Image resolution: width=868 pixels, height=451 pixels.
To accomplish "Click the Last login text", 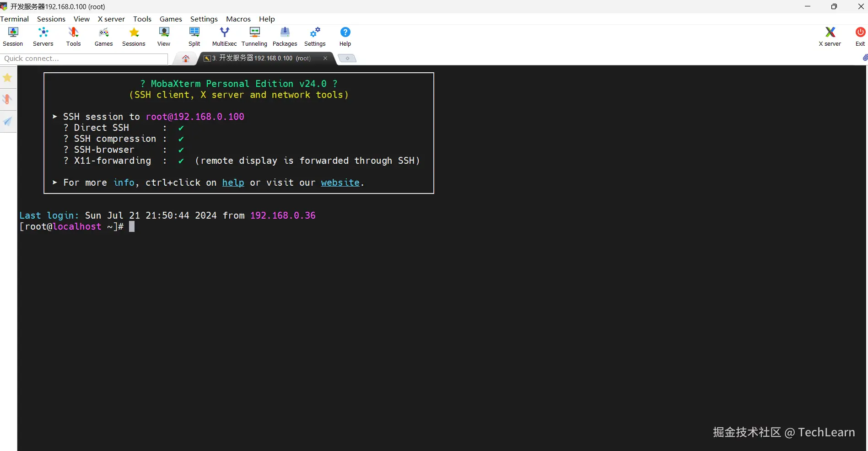I will pyautogui.click(x=49, y=215).
